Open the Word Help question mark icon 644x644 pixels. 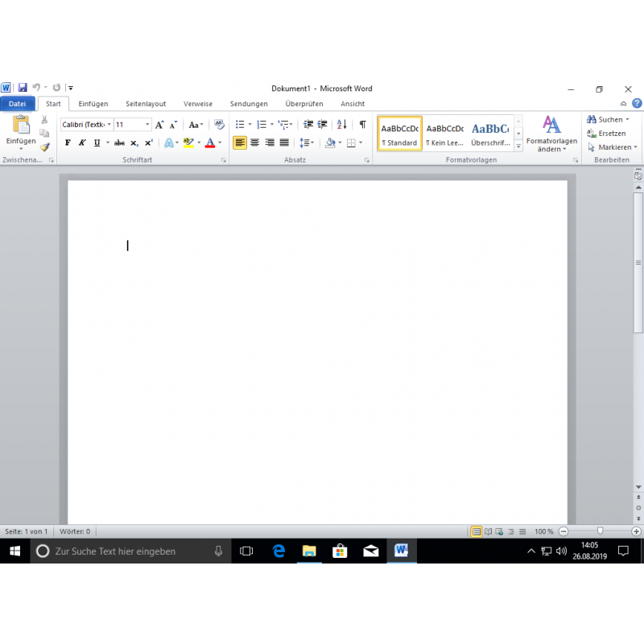coord(637,104)
